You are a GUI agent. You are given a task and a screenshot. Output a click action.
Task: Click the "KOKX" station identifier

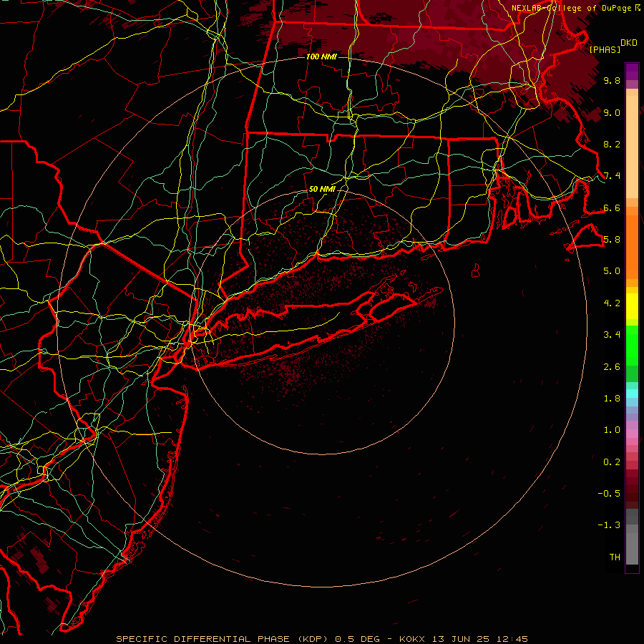pyautogui.click(x=414, y=639)
